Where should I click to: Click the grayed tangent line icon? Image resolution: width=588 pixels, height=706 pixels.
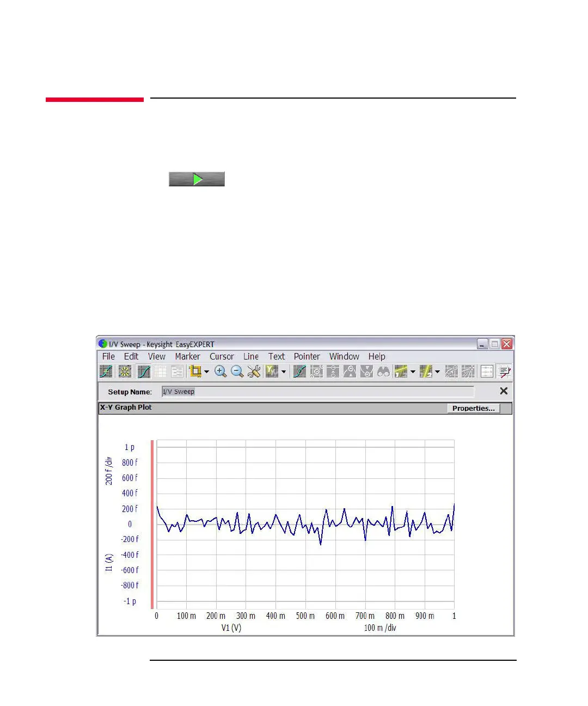[x=468, y=372]
